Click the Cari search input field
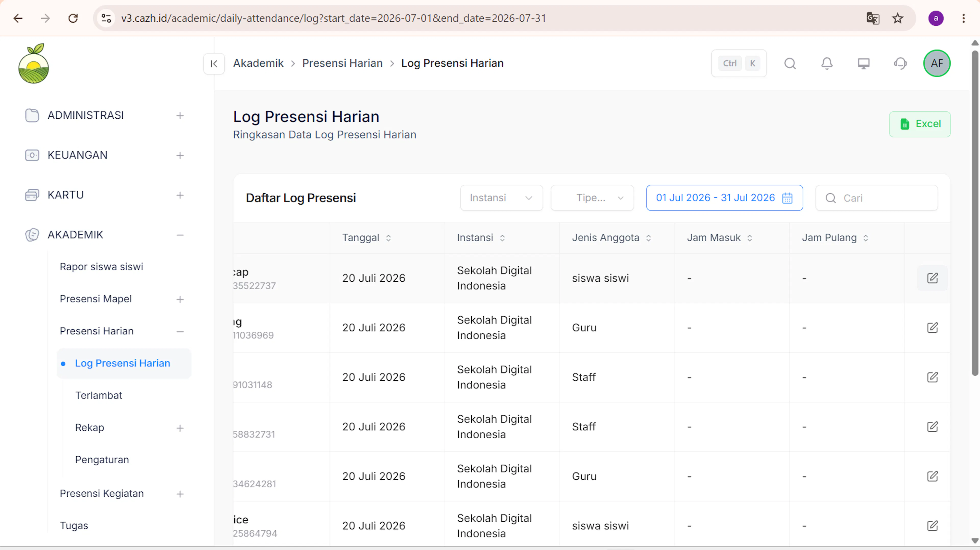The image size is (980, 550). 876,198
